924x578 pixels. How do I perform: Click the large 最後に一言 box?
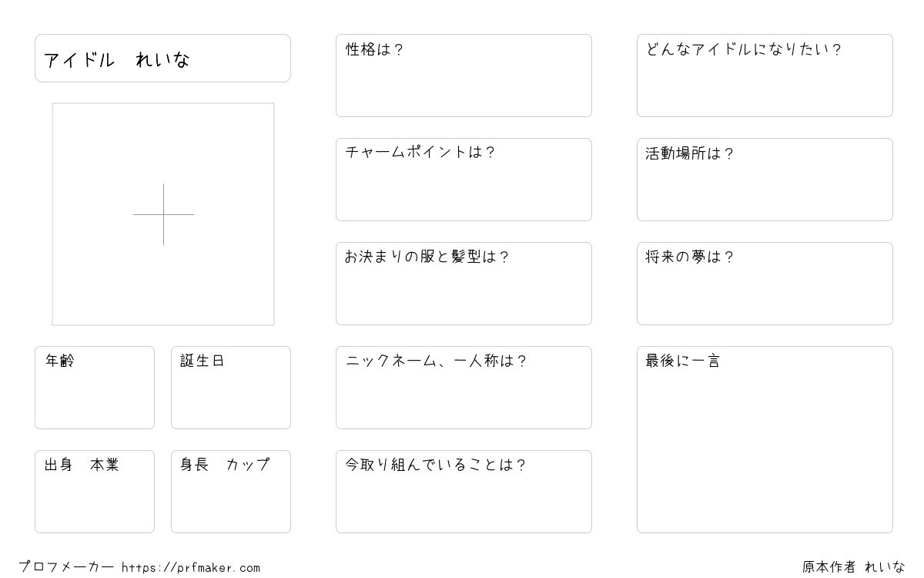[x=765, y=439]
